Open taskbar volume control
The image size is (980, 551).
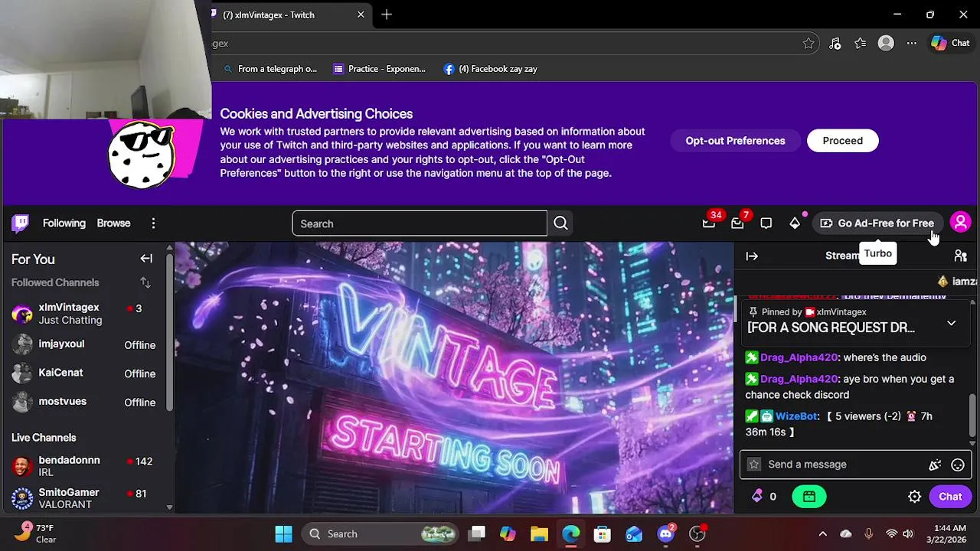pos(908,534)
